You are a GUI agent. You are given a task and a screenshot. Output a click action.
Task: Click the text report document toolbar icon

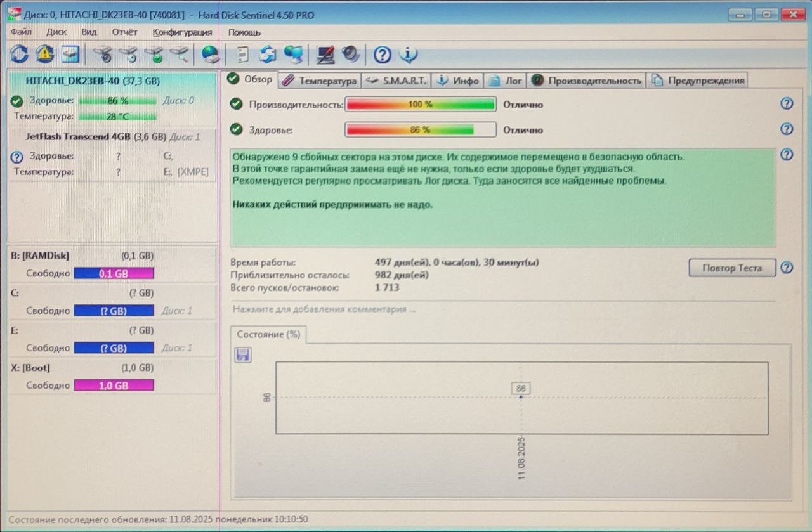pyautogui.click(x=242, y=55)
